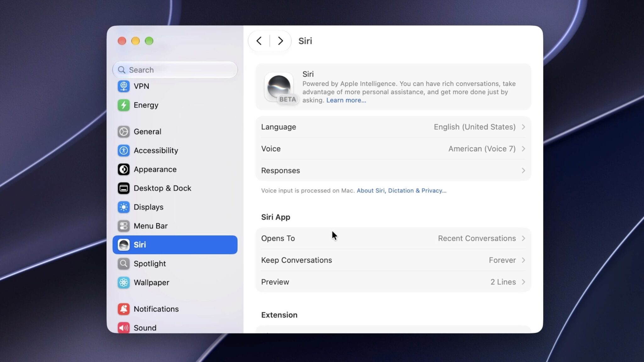The image size is (644, 362).
Task: Click the General gear icon
Action: click(124, 132)
